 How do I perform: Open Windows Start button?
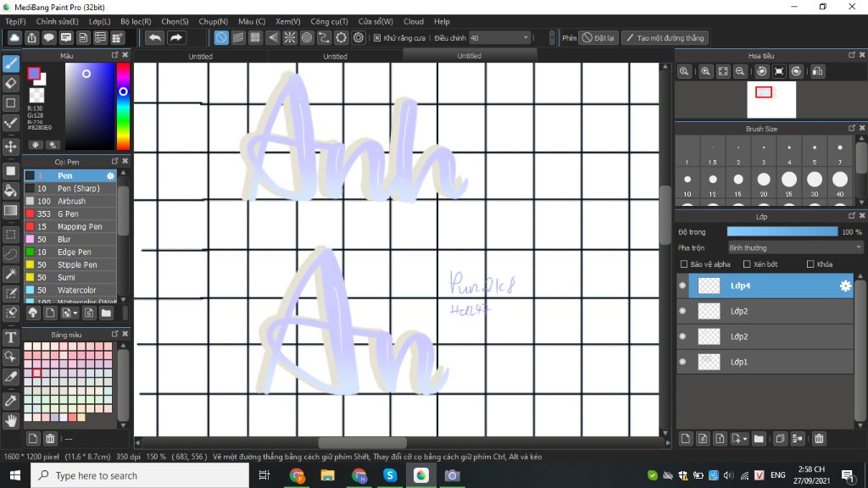(15, 475)
